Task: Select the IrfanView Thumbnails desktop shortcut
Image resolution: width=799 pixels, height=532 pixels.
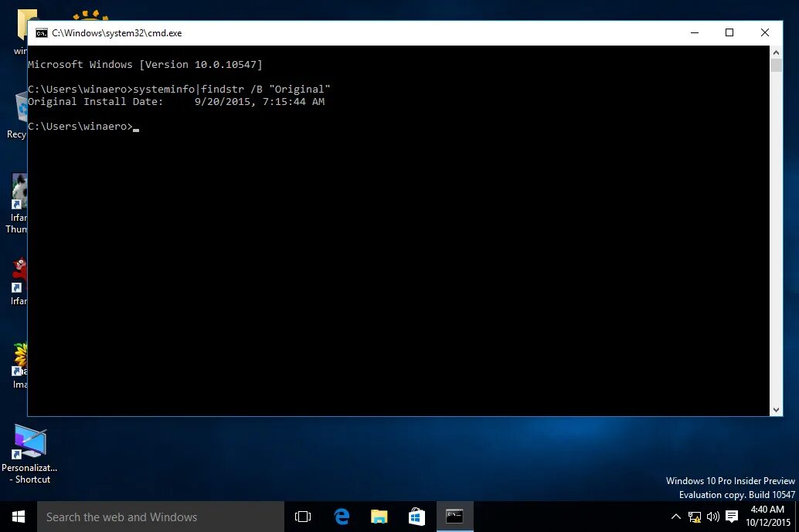Action: pos(17,204)
